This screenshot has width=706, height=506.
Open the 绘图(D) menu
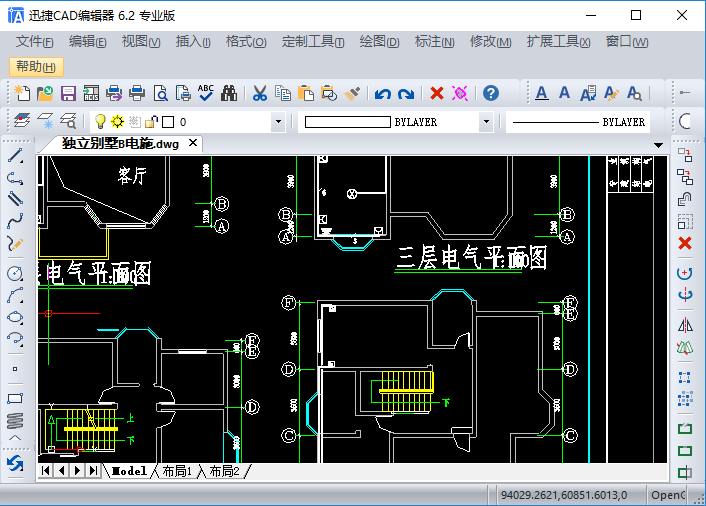[x=380, y=42]
